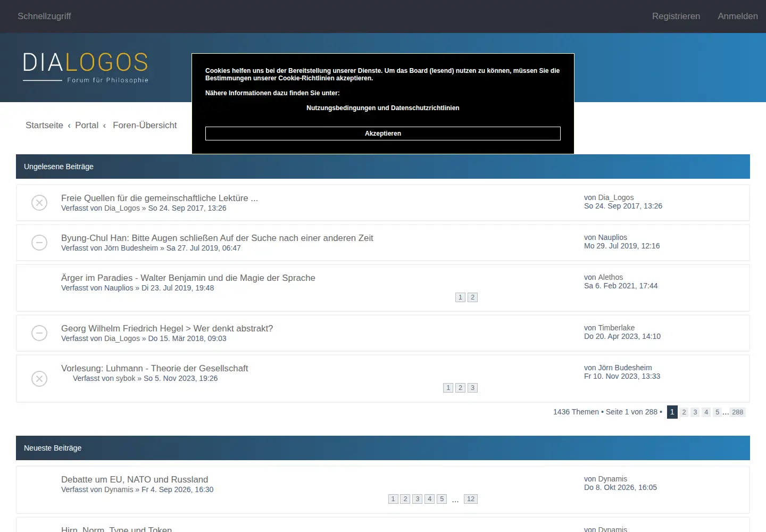This screenshot has height=532, width=766.
Task: Click the DIALOGOS forum logo
Action: click(x=86, y=67)
